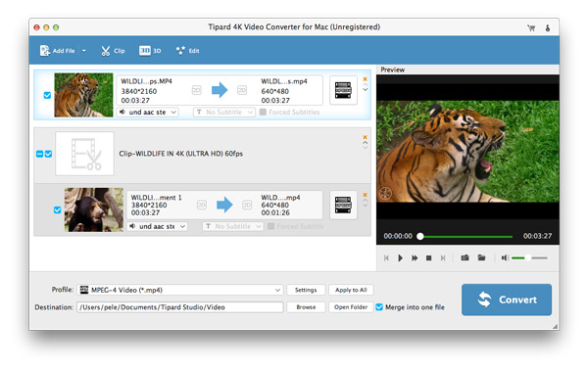Open the snapshot folder icon
Viewport: 588px width, 370px height.
[x=481, y=257]
